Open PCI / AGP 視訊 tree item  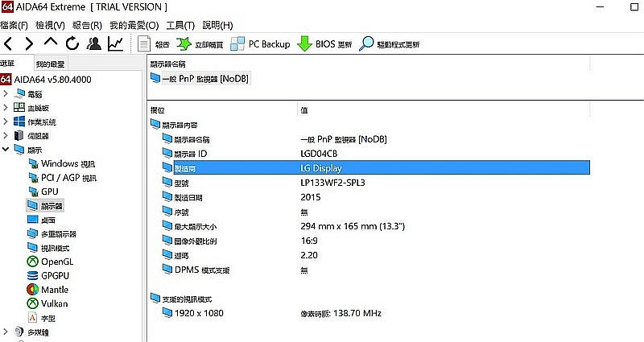click(63, 178)
